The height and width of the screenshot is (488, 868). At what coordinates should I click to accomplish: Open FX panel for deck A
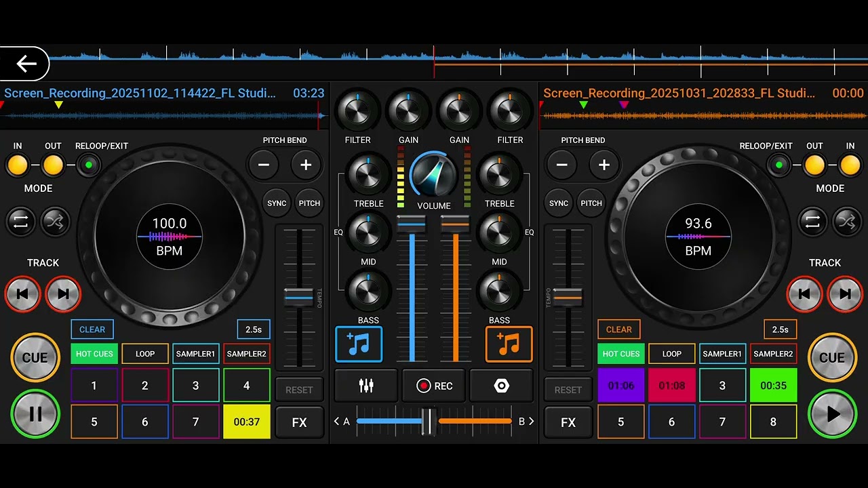pos(299,422)
